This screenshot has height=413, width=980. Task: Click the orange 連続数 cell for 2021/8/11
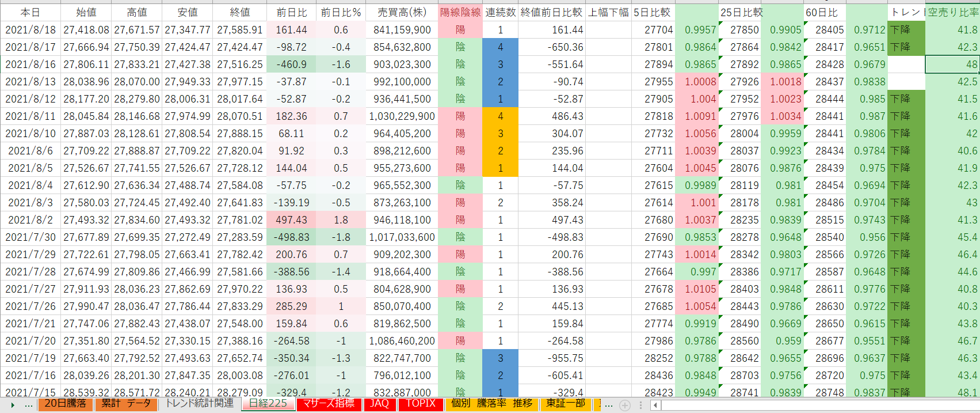click(x=500, y=116)
